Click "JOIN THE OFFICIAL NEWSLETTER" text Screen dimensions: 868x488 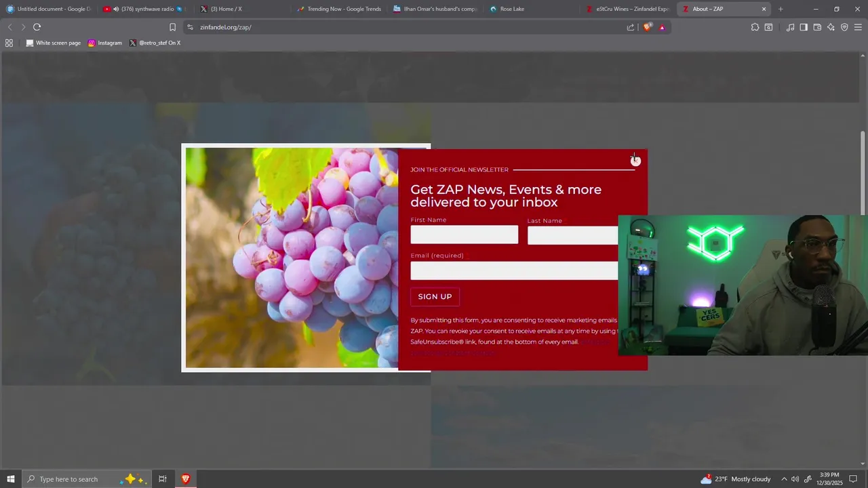(x=459, y=169)
